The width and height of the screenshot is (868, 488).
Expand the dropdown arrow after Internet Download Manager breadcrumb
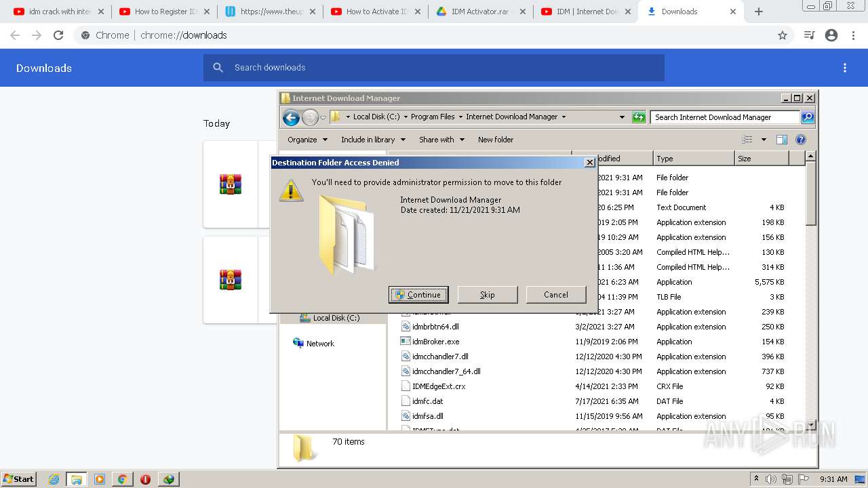(x=564, y=117)
